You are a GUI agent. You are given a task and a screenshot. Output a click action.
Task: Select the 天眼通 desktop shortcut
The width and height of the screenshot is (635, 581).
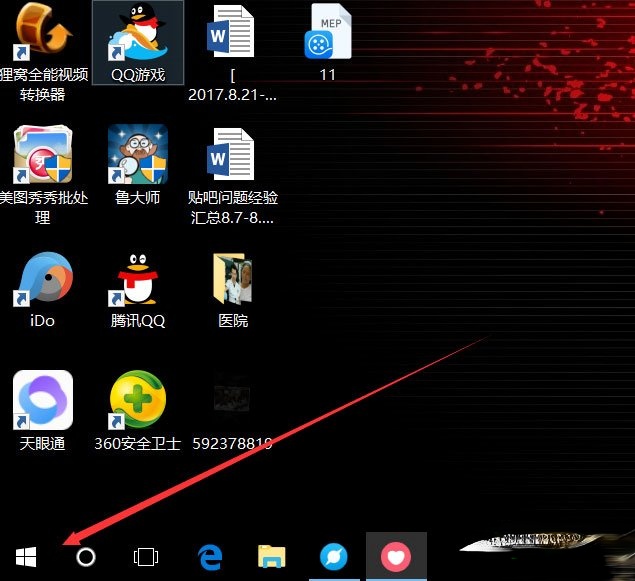click(x=42, y=400)
